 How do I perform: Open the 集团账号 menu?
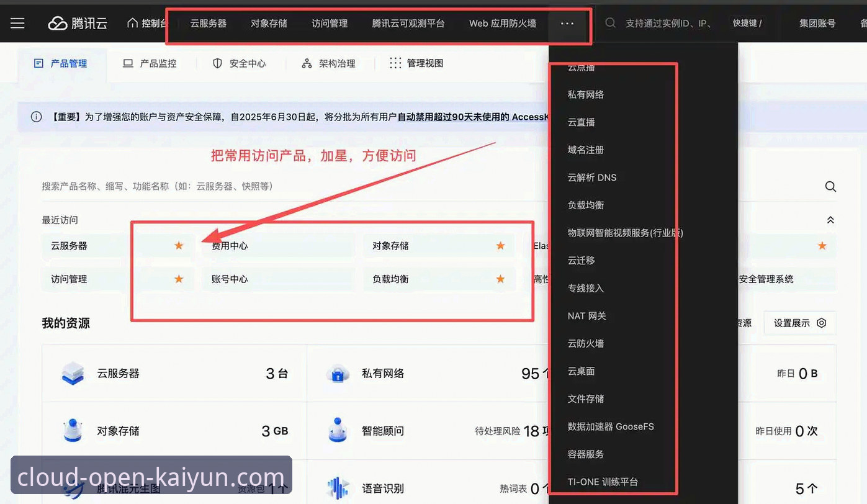point(817,24)
